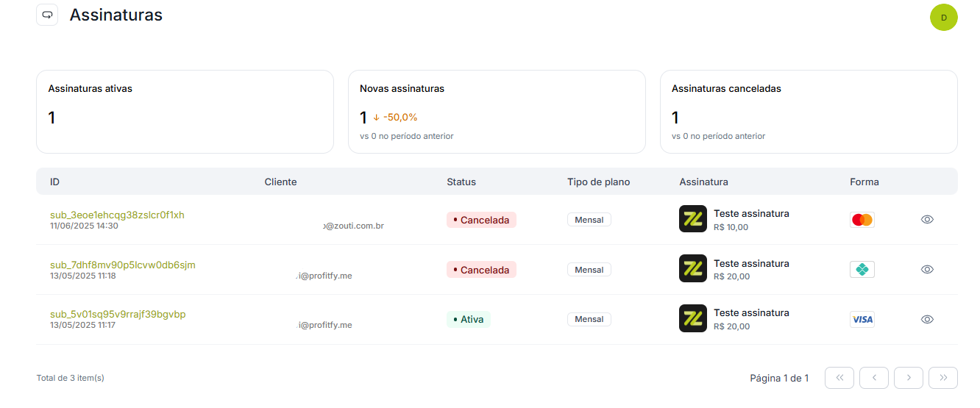The width and height of the screenshot is (980, 408).
Task: Jump to last page double-right chevron
Action: [943, 378]
